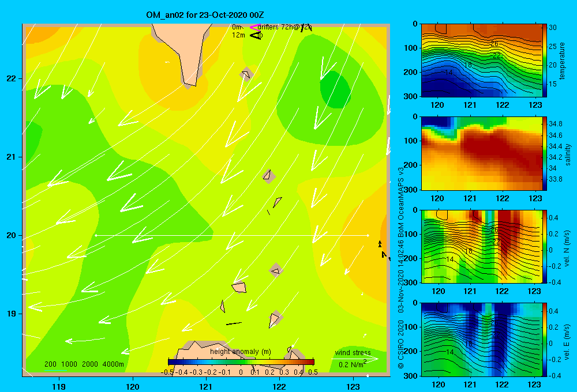Click the '30' temperature colorbar value
577x392 pixels.
553,28
